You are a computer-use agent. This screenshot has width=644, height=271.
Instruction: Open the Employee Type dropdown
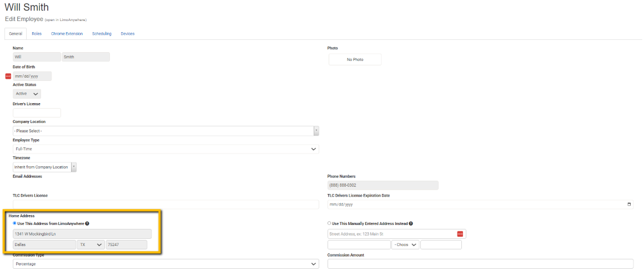[x=165, y=149]
